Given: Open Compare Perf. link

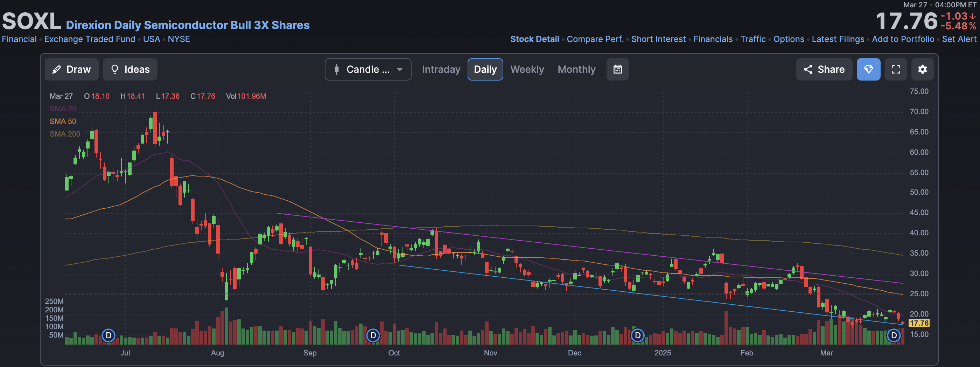Looking at the screenshot, I should pos(595,39).
